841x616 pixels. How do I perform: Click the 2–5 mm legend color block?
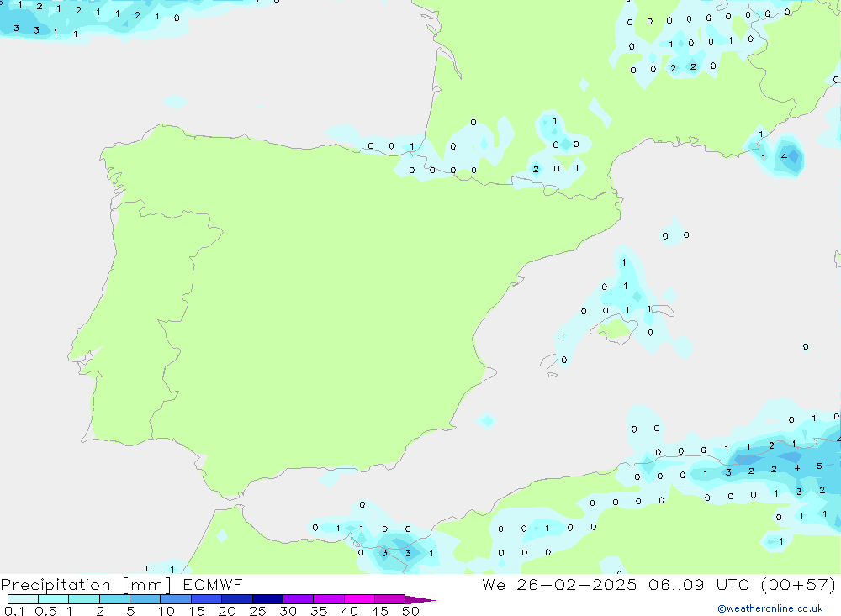(114, 599)
